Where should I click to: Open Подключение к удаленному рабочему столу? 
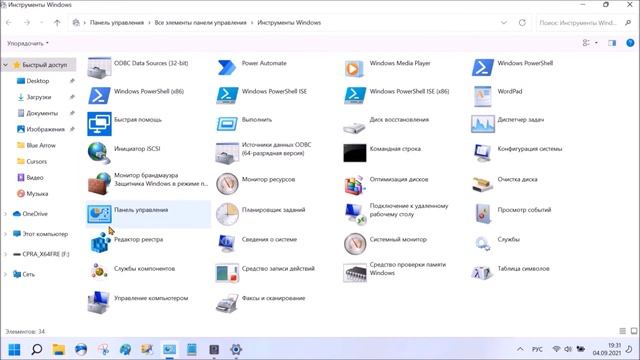coord(396,213)
